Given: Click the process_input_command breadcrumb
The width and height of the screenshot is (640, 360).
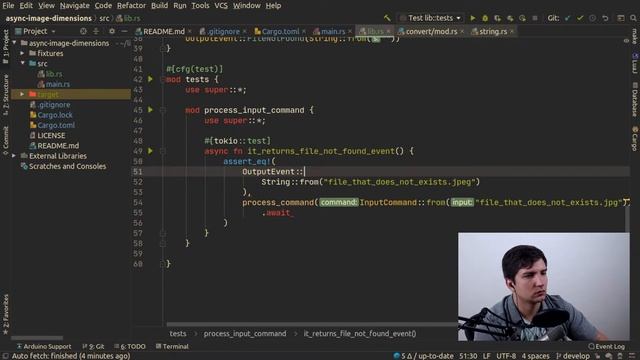Looking at the screenshot, I should click(x=245, y=334).
